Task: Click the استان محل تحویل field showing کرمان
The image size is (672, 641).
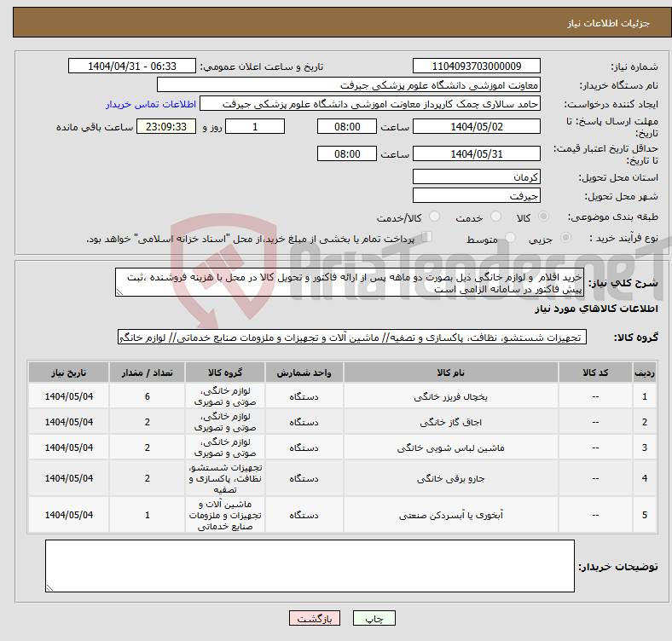Action: tap(476, 176)
